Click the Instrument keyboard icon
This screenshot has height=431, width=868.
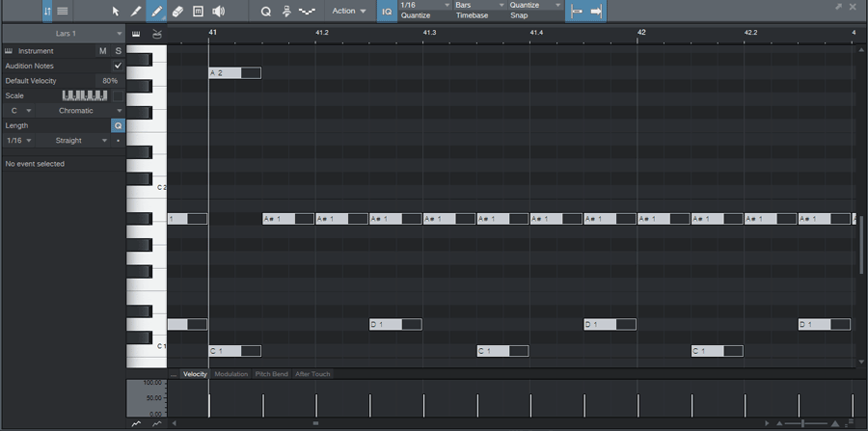pyautogui.click(x=9, y=51)
